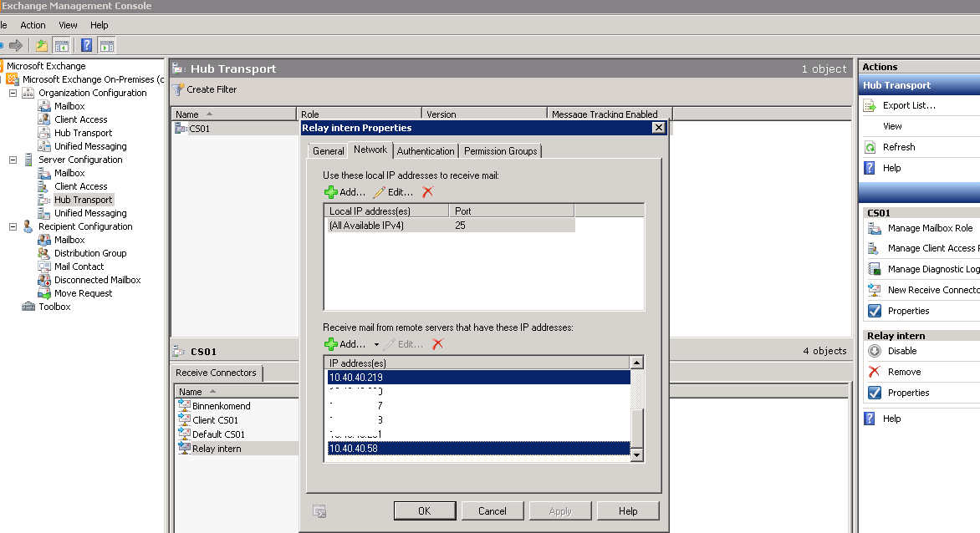This screenshot has height=533, width=980.
Task: Collapse the Server Configuration tree node
Action: pyautogui.click(x=13, y=160)
